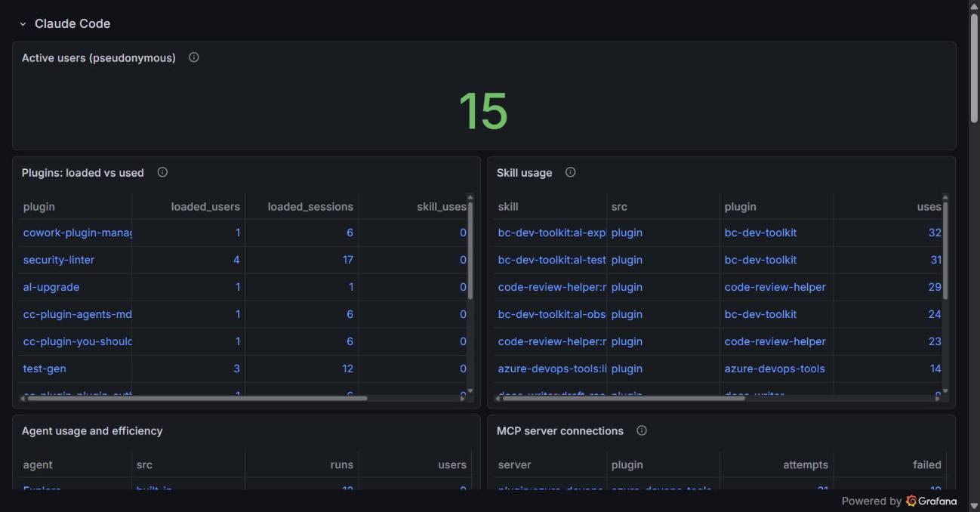Screen dimensions: 980x512
Task: Click uses value 14 in Skill usage
Action: click(935, 369)
